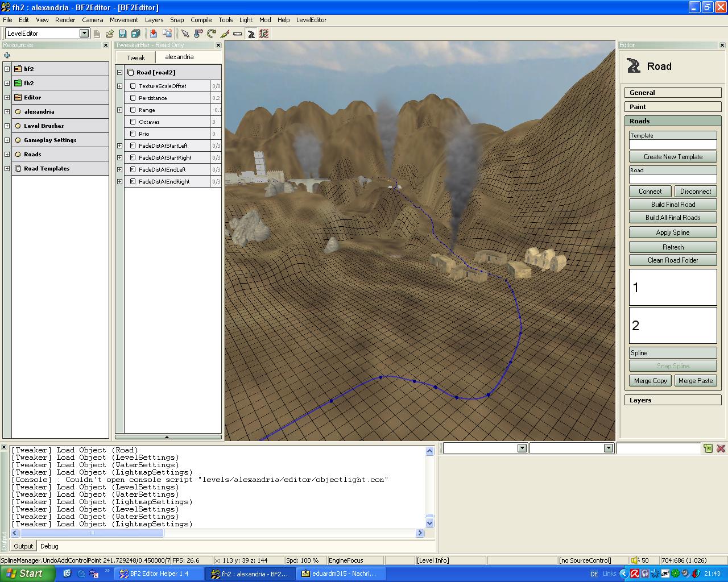Expand the bf2 resource tree node
728x582 pixels.
pyautogui.click(x=7, y=69)
